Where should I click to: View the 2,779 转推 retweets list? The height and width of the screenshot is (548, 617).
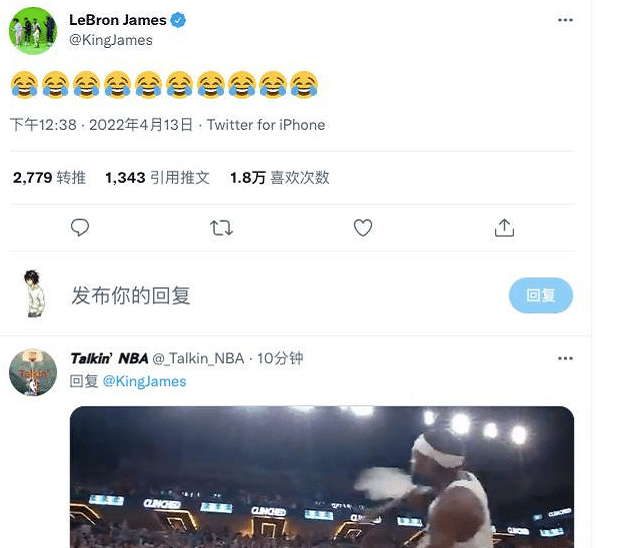click(49, 178)
